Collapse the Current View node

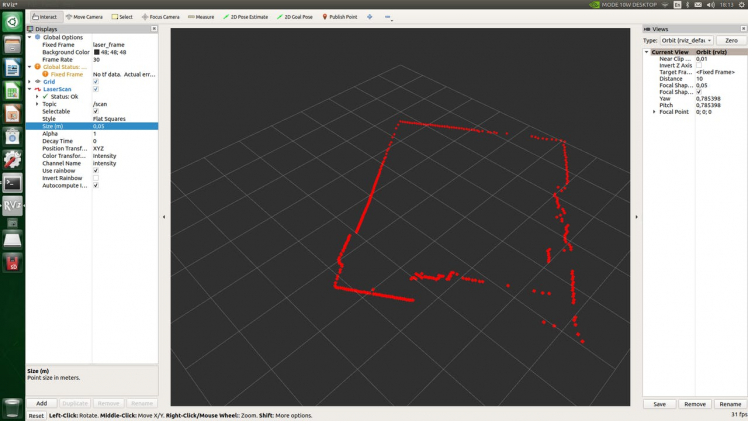(x=646, y=52)
